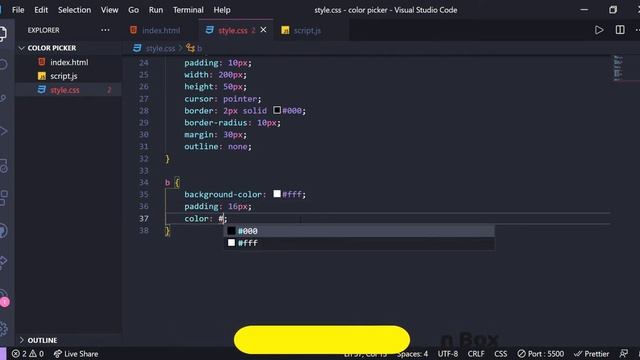
Task: Click the minimap code overview
Action: 619,68
